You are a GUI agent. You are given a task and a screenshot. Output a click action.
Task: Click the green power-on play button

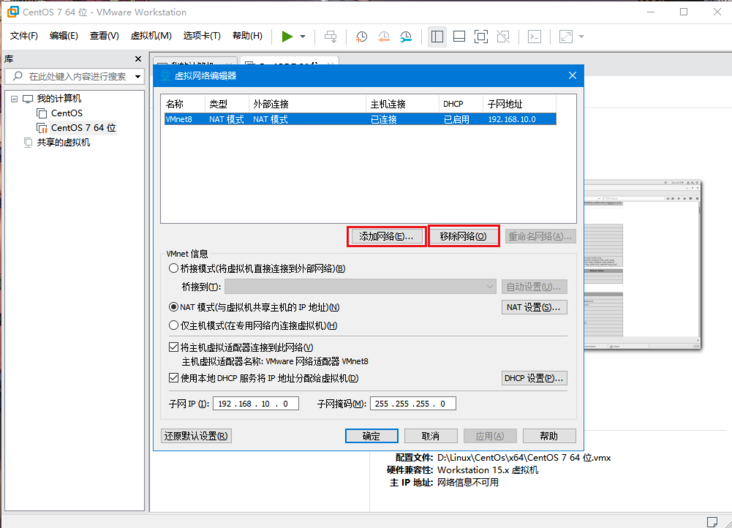pyautogui.click(x=287, y=36)
